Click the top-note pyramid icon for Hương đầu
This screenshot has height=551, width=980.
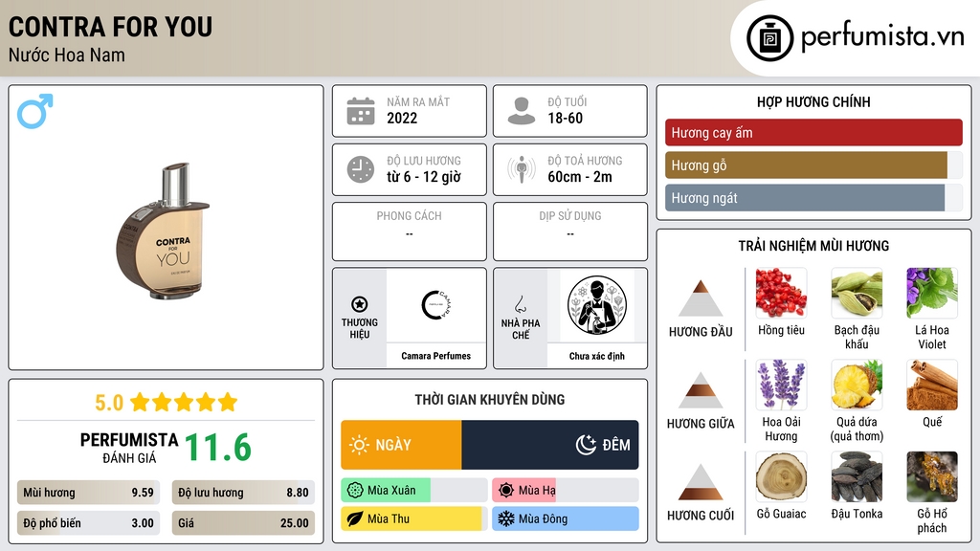[701, 298]
